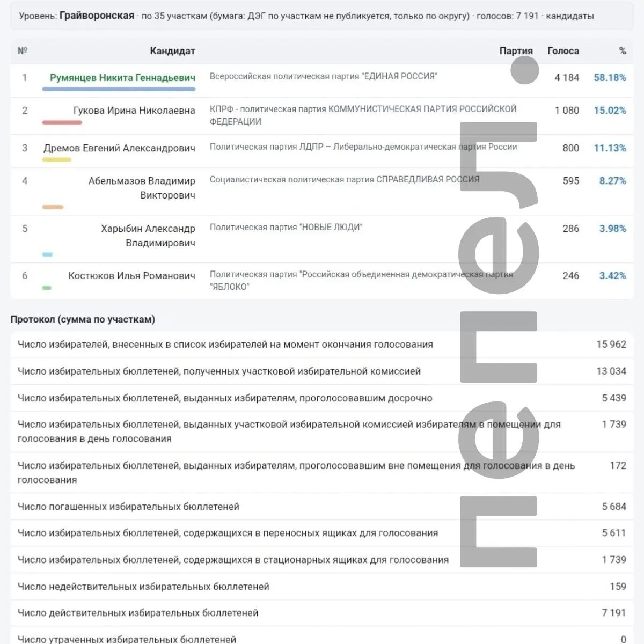The width and height of the screenshot is (644, 644).
Task: Click the 15.02% value for Гукова
Action: point(610,111)
